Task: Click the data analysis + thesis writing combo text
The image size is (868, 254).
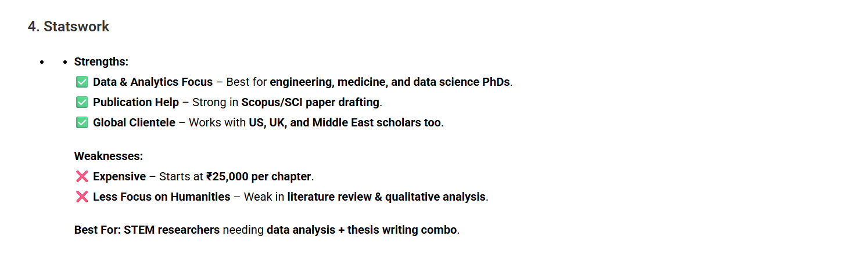Action: tap(362, 230)
